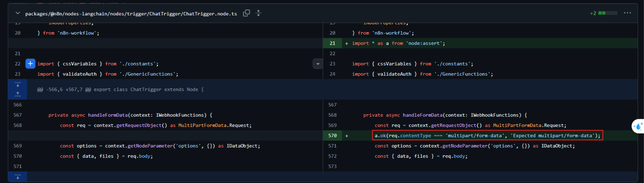Click right "} from 'n8n-workflow';" line
This screenshot has height=183, width=644.
[x=384, y=33]
